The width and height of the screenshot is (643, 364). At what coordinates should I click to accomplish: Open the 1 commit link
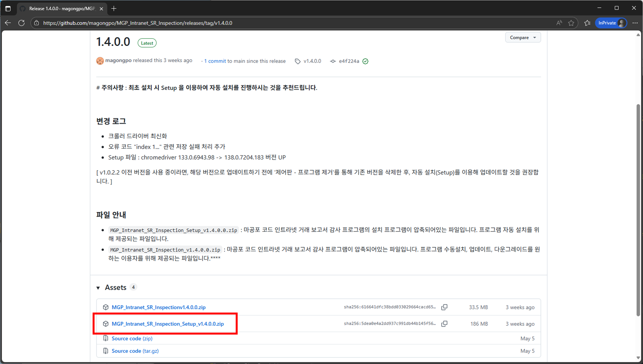tap(215, 61)
